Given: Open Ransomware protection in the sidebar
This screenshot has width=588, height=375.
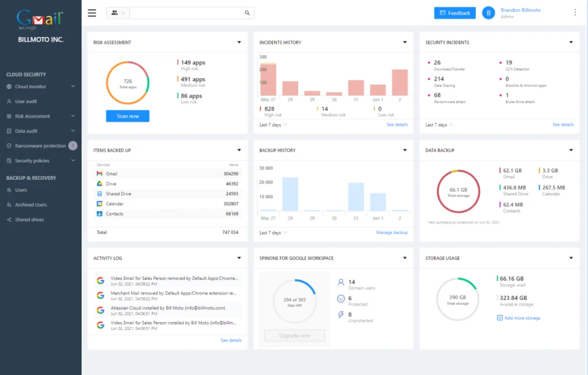Looking at the screenshot, I should [x=40, y=146].
